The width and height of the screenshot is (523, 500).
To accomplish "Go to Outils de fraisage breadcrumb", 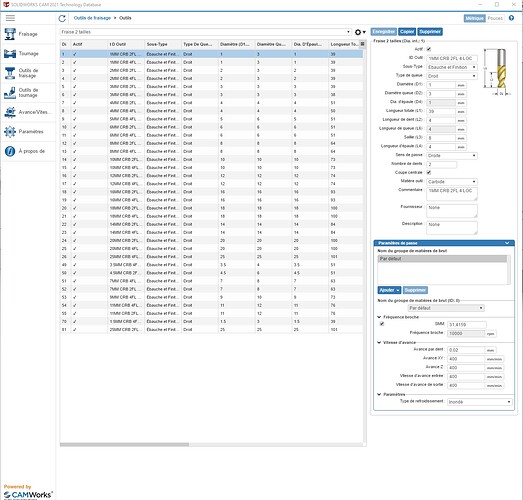I will coord(92,18).
